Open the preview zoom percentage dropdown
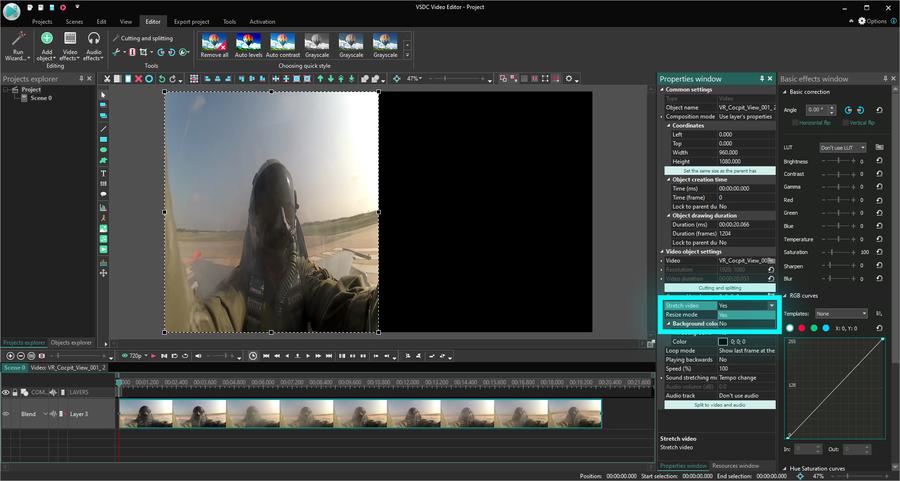Screen dimensions: 900x481 tap(414, 79)
